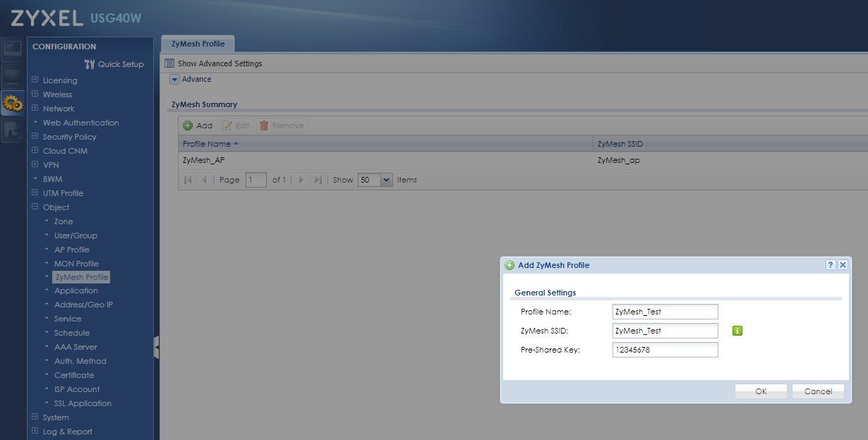The image size is (868, 440).
Task: Open Application under Object
Action: tap(76, 291)
